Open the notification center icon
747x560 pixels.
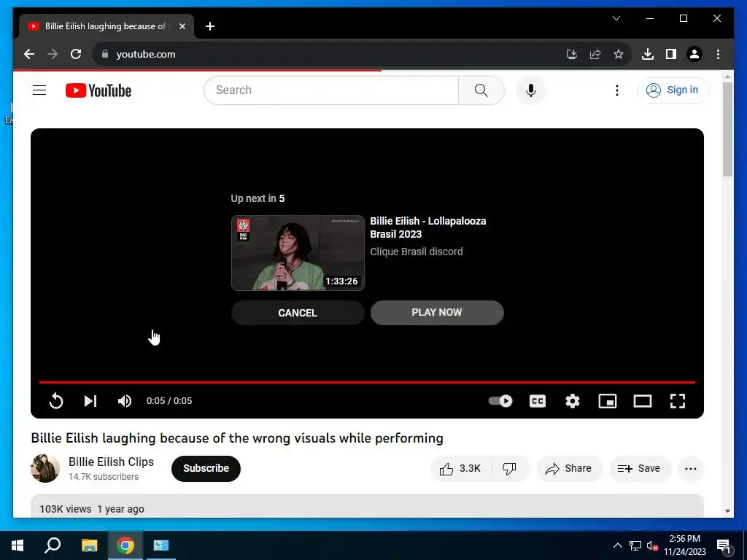click(724, 546)
